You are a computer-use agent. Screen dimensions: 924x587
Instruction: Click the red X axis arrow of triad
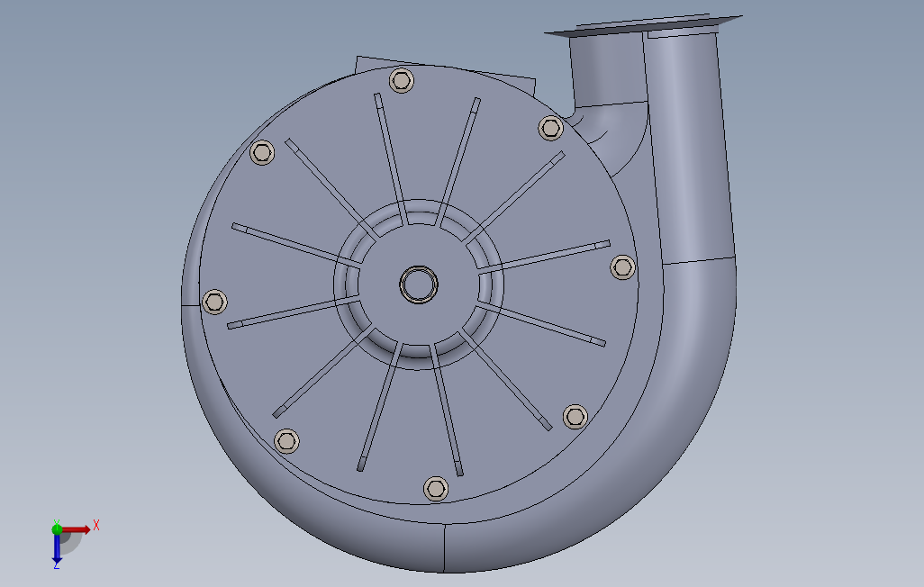tap(76, 530)
